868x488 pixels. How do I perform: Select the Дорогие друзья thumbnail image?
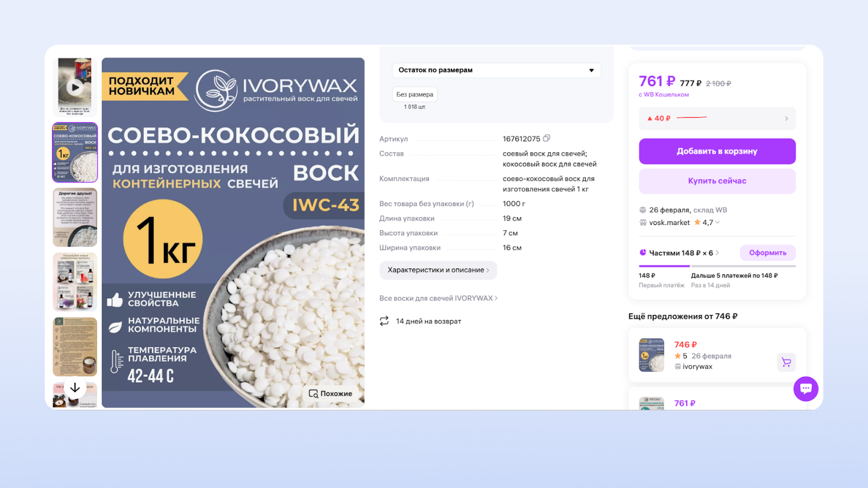click(75, 217)
